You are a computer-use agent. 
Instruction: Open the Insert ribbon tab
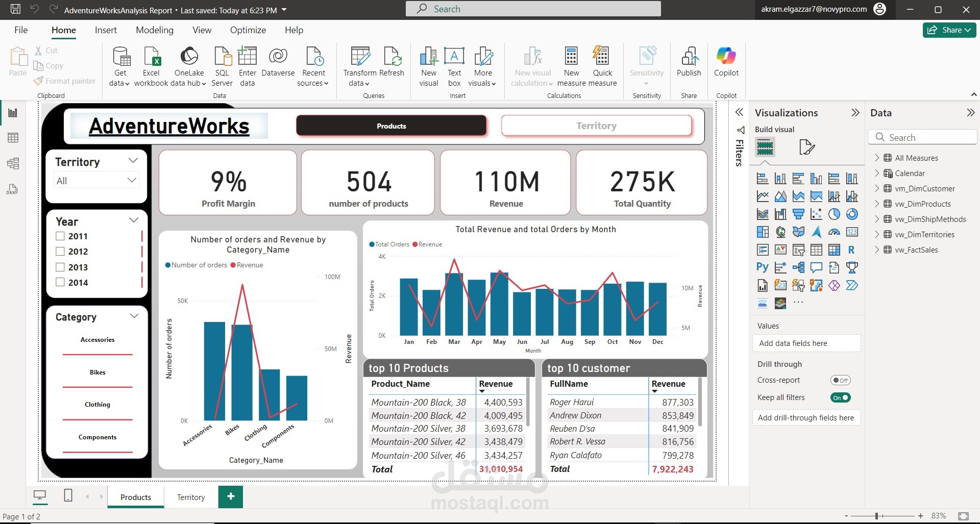click(x=106, y=30)
